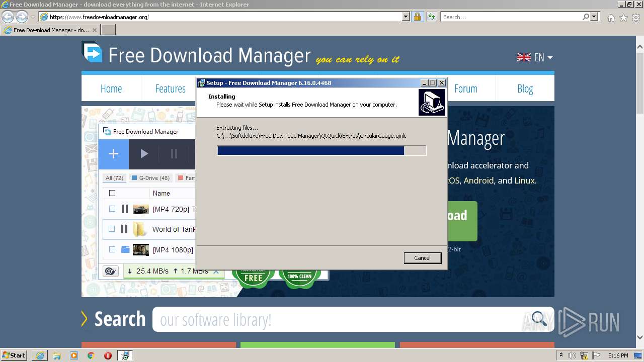Click the play resume icon in FDM preview

(x=144, y=154)
